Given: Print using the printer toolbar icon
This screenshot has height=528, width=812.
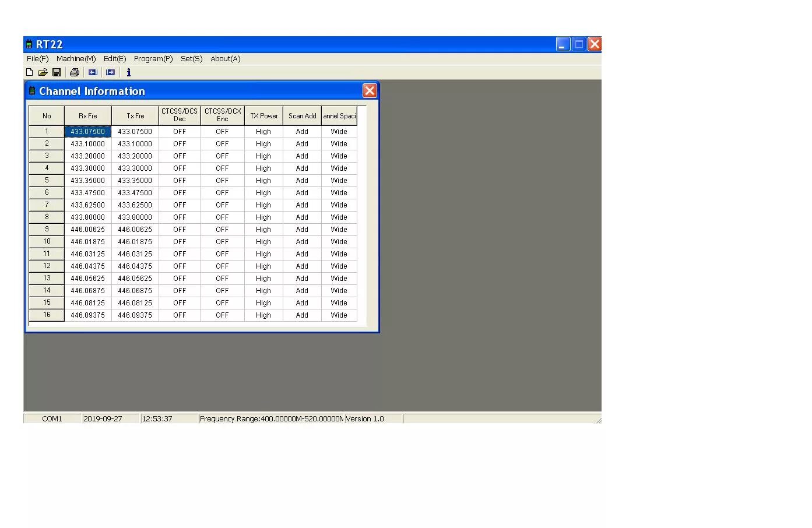Looking at the screenshot, I should tap(74, 72).
